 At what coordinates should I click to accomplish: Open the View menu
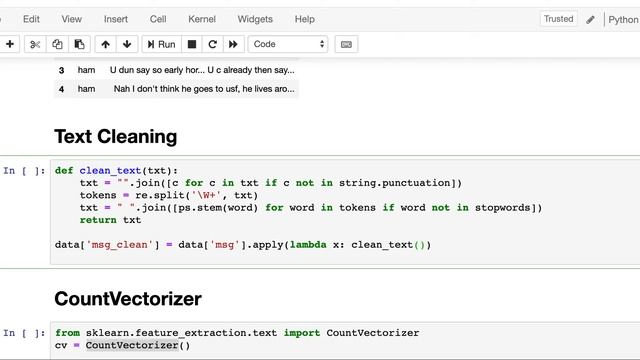click(71, 19)
